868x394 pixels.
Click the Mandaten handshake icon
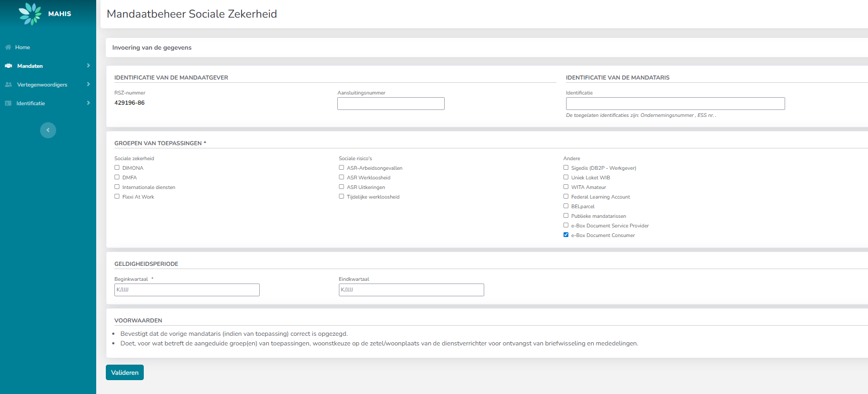(x=9, y=66)
